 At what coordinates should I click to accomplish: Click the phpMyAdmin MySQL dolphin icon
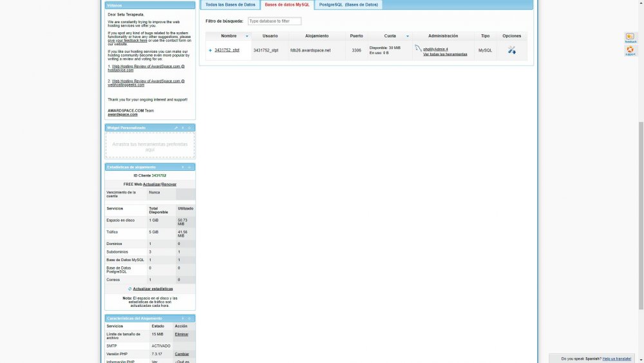[418, 48]
